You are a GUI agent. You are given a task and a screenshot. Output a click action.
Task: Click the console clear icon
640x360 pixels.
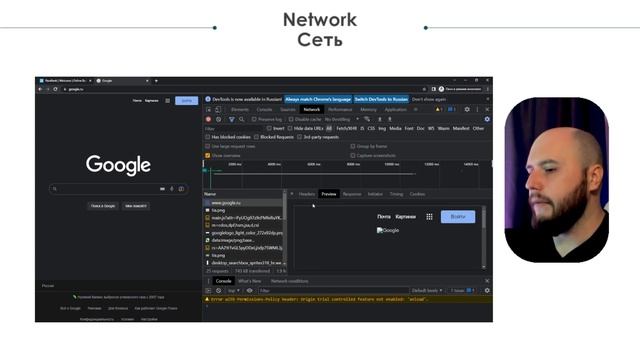[219, 291]
